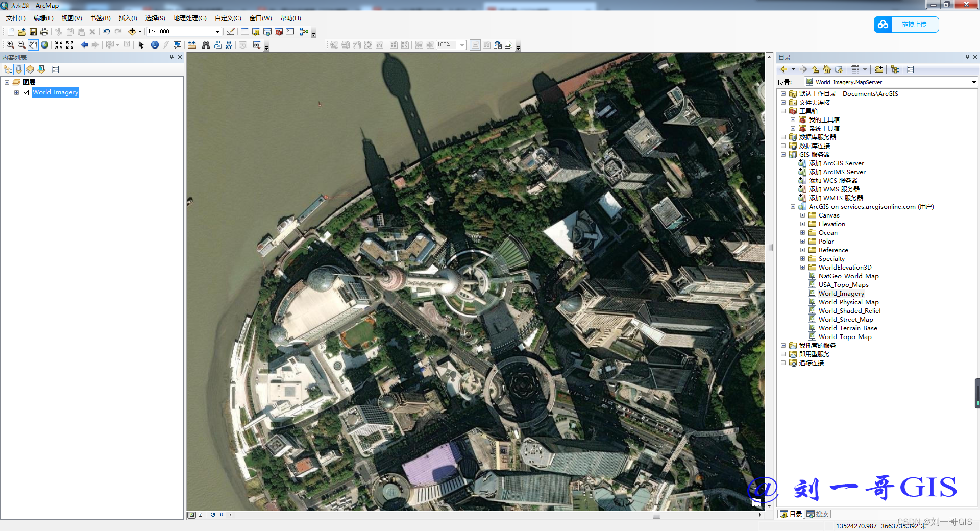Open the 自定义(C) menu
The height and width of the screenshot is (531, 980).
(x=228, y=18)
